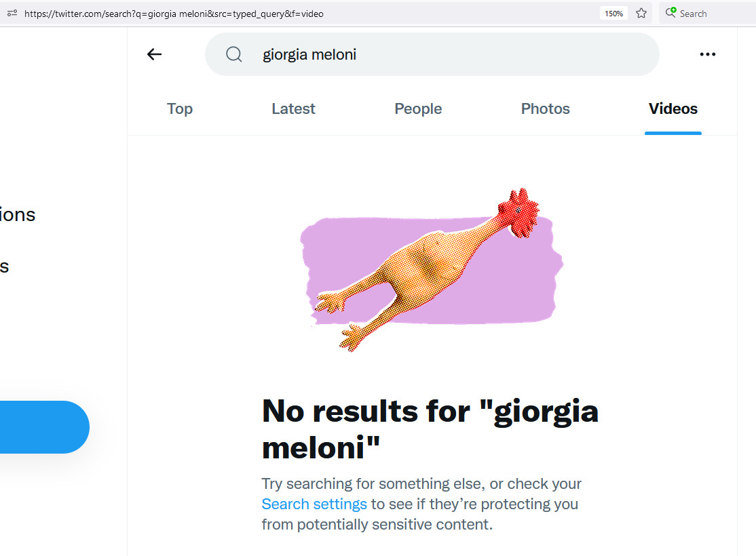The width and height of the screenshot is (756, 556).
Task: Open the People results tab
Action: [418, 108]
